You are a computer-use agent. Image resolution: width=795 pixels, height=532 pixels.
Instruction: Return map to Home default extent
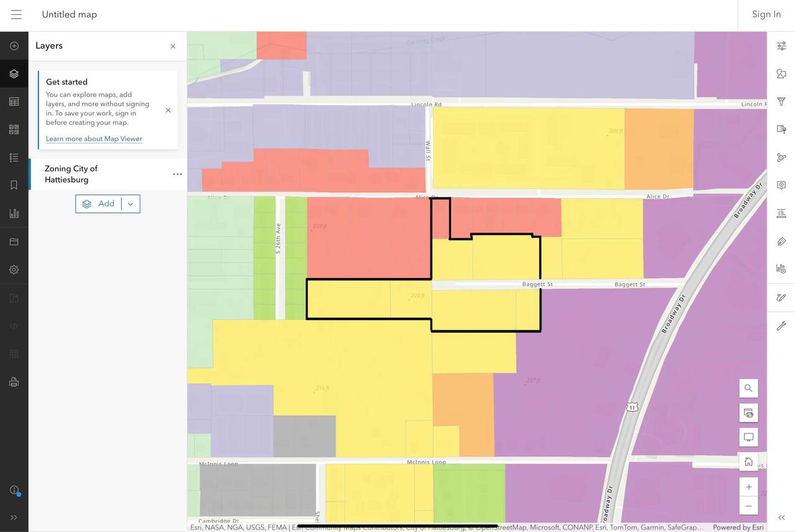tap(748, 461)
